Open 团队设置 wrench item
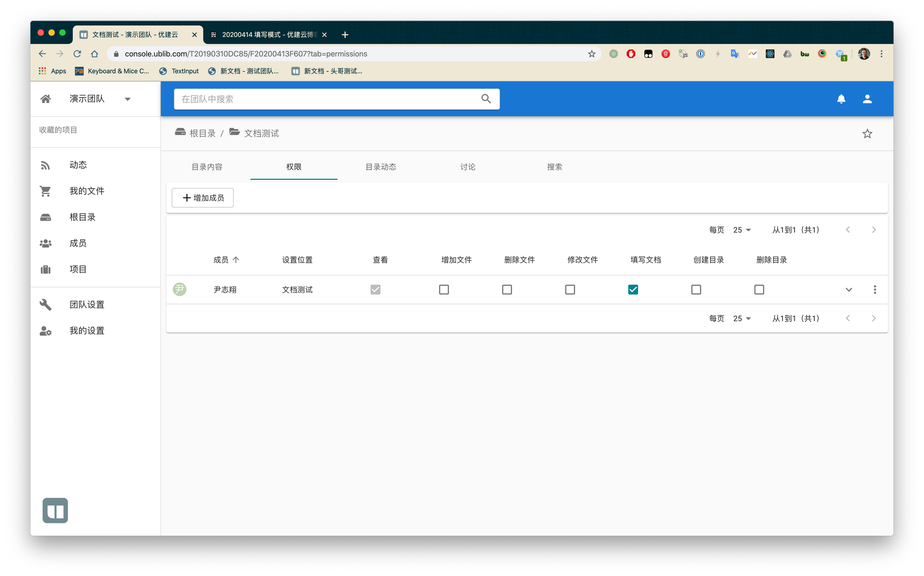This screenshot has width=924, height=576. (x=86, y=304)
